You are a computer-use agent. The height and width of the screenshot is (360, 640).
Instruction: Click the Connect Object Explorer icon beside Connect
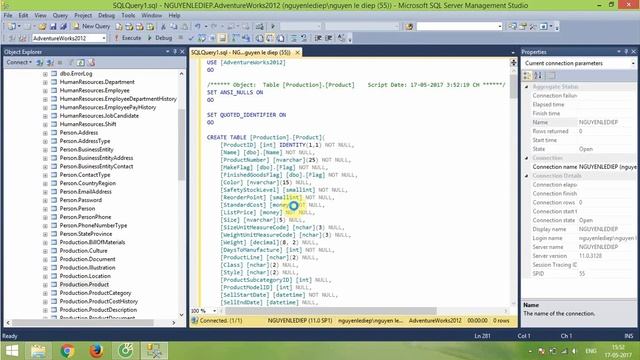(x=40, y=62)
